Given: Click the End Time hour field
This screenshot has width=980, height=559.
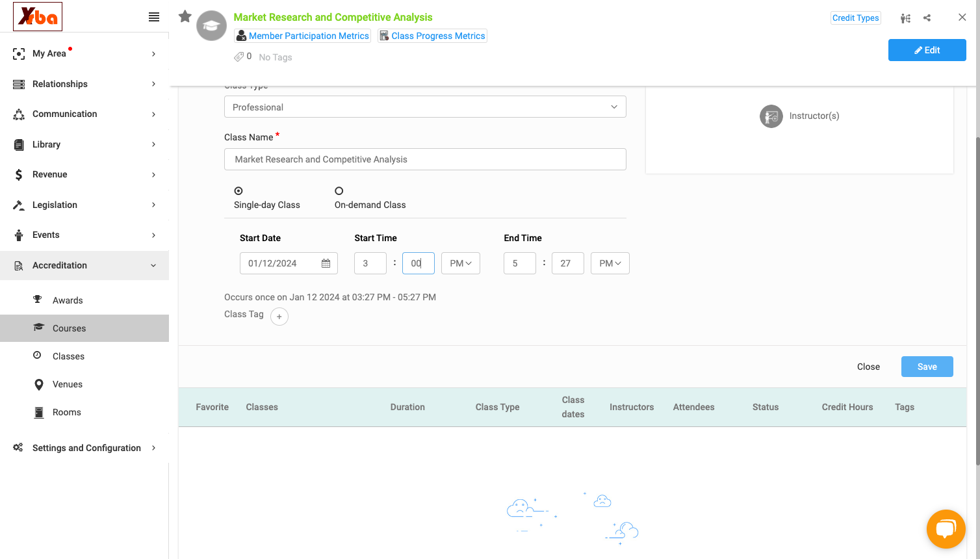Looking at the screenshot, I should [520, 263].
